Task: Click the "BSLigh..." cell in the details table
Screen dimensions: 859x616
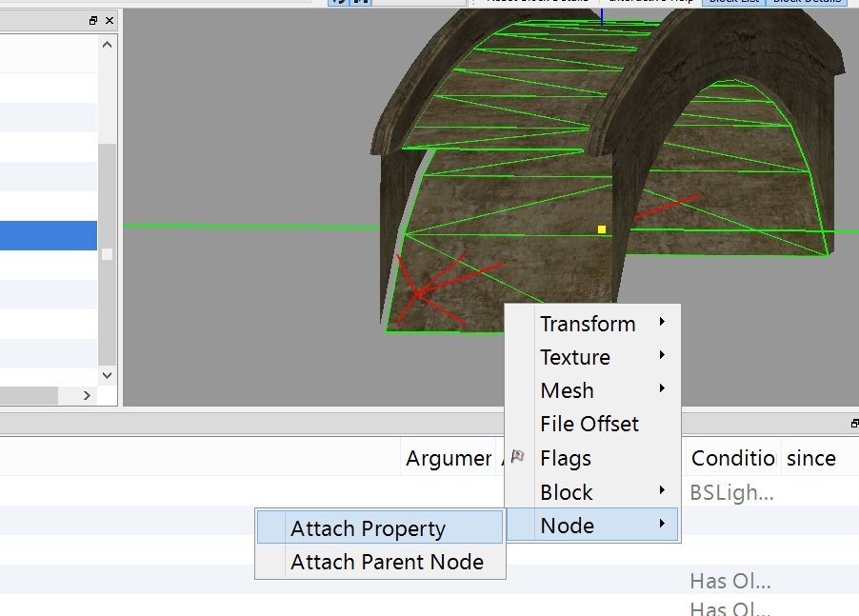Action: pos(732,492)
